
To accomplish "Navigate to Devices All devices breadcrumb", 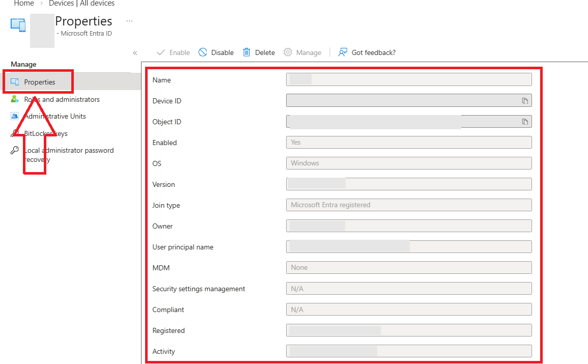I will pos(82,4).
